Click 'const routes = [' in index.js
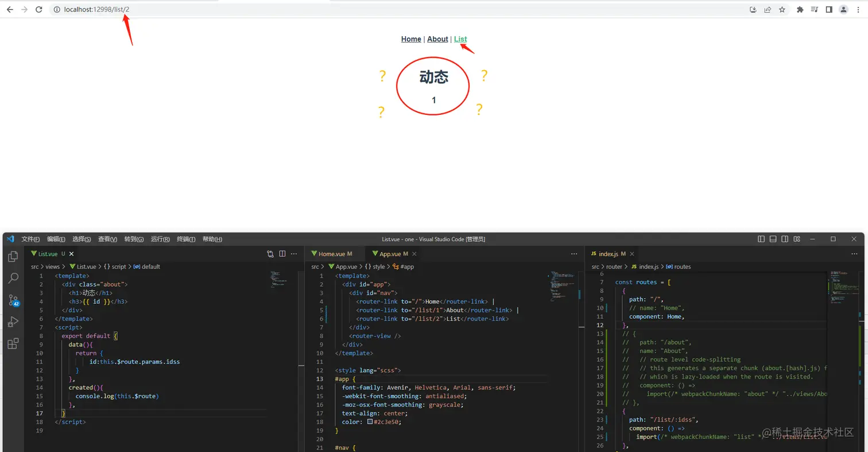868x452 pixels. [x=644, y=282]
